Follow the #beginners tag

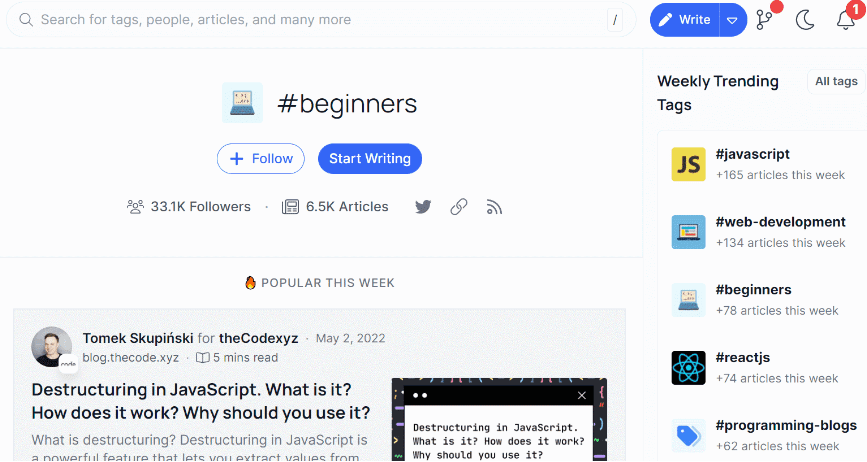pos(262,159)
